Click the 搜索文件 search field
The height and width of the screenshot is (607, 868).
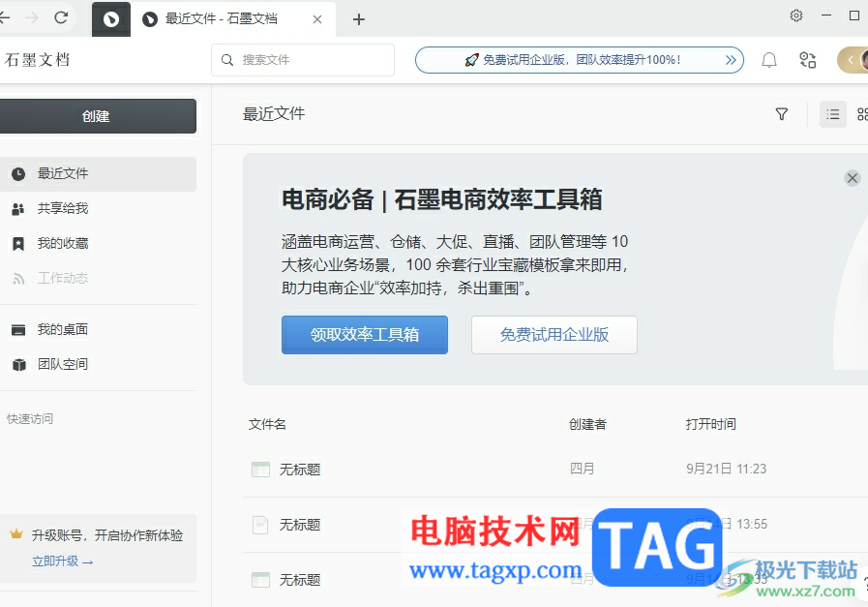coord(303,60)
